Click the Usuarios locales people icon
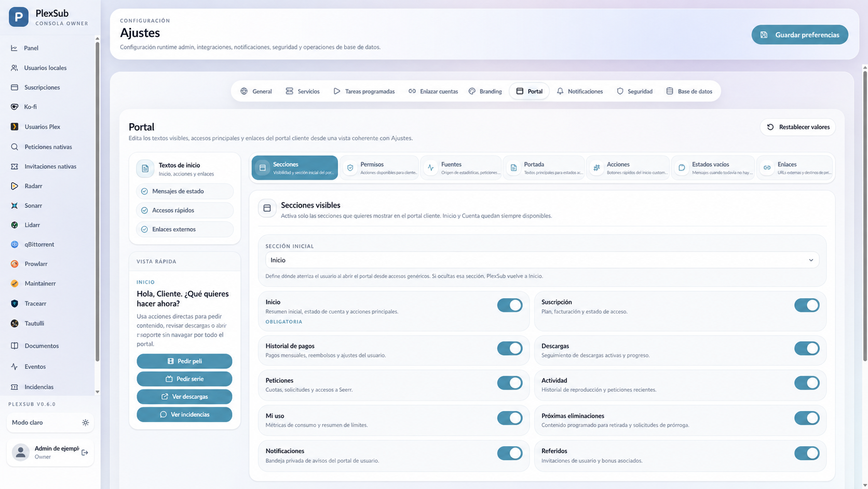Screen dimensions: 868x489 pos(14,68)
